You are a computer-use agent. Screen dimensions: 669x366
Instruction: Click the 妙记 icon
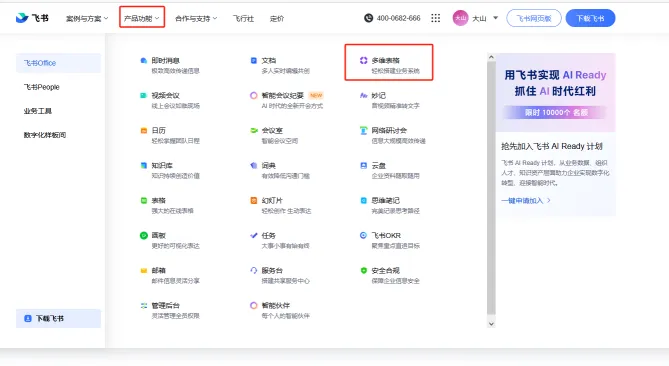click(364, 96)
